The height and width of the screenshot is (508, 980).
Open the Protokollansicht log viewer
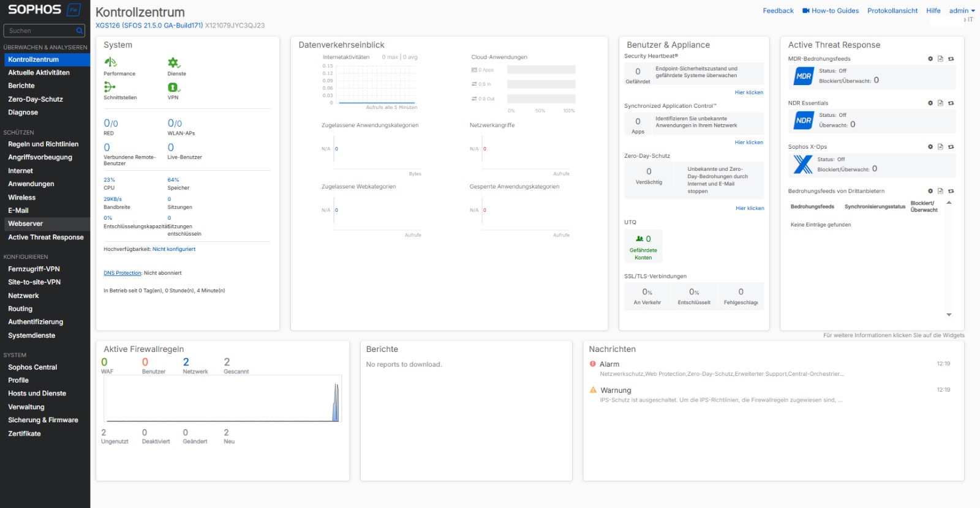point(892,10)
